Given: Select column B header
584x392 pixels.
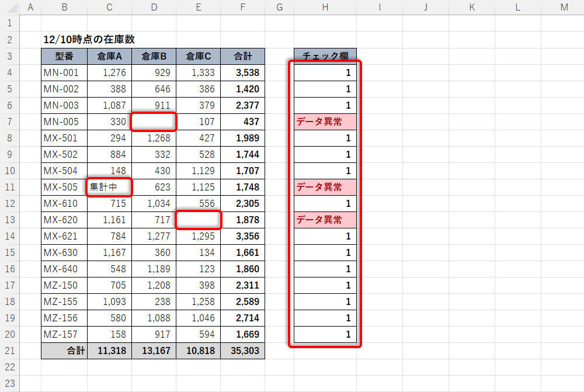Looking at the screenshot, I should point(64,7).
